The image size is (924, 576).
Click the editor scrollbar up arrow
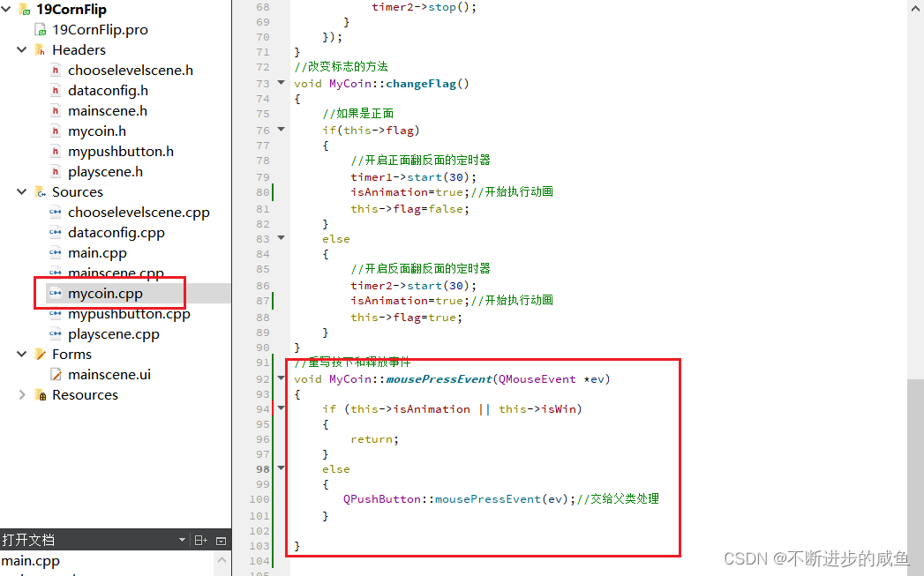(x=916, y=7)
